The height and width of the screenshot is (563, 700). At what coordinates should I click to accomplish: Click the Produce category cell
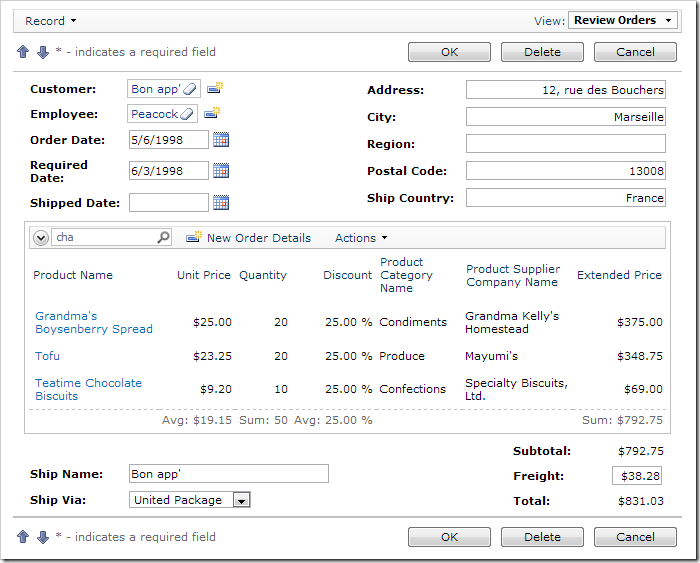point(402,356)
